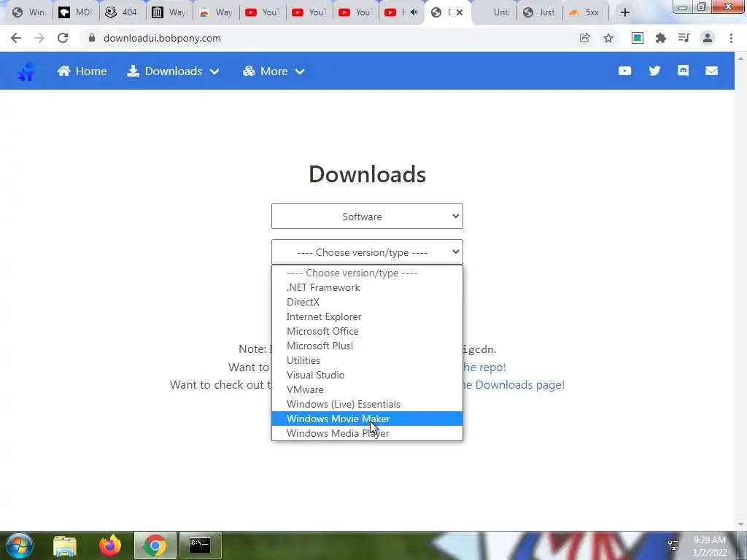Click Chrome icon in taskbar

(x=155, y=545)
